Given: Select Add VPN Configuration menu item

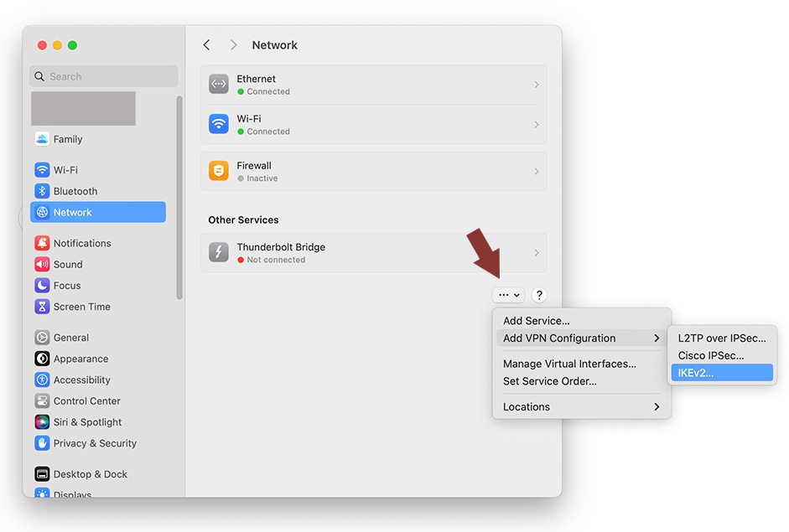Looking at the screenshot, I should [x=582, y=338].
